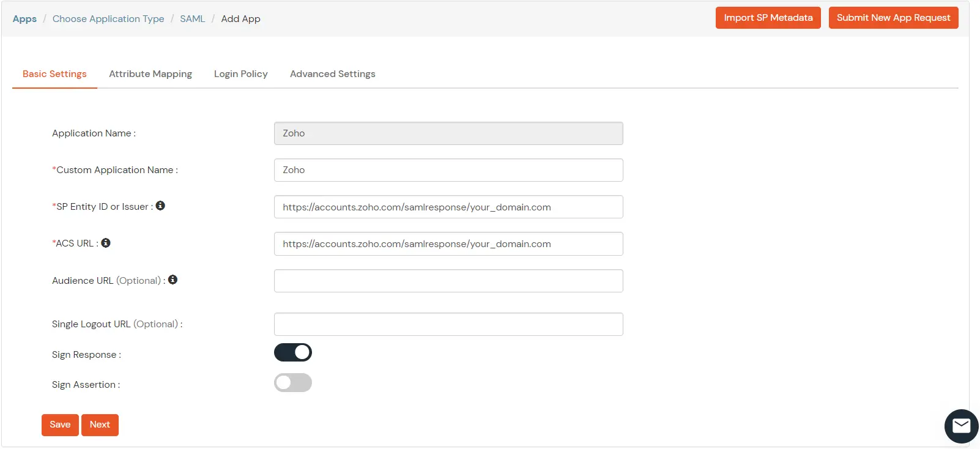Click the SP Entity ID info icon

coord(160,206)
